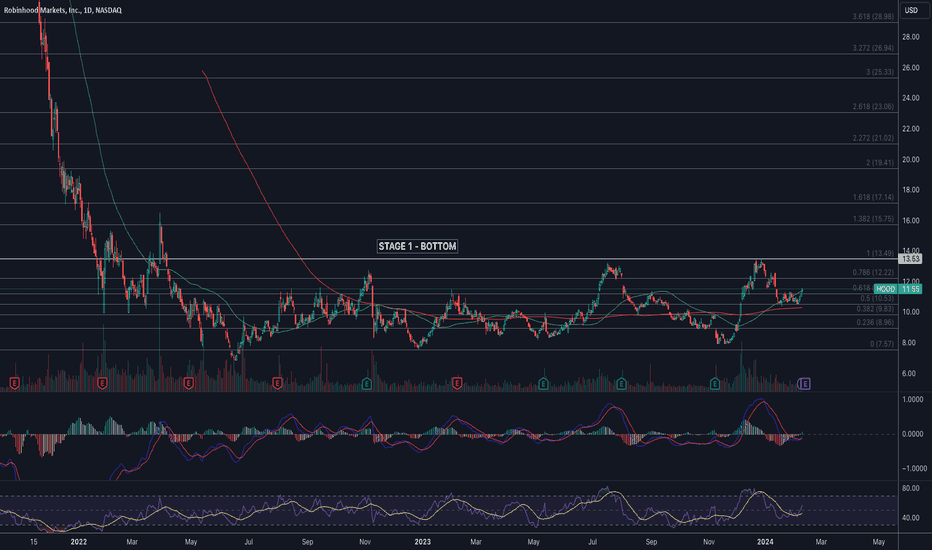932x550 pixels.
Task: Select the 3.618 (28.98) Fibonacci level label
Action: pyautogui.click(x=873, y=17)
